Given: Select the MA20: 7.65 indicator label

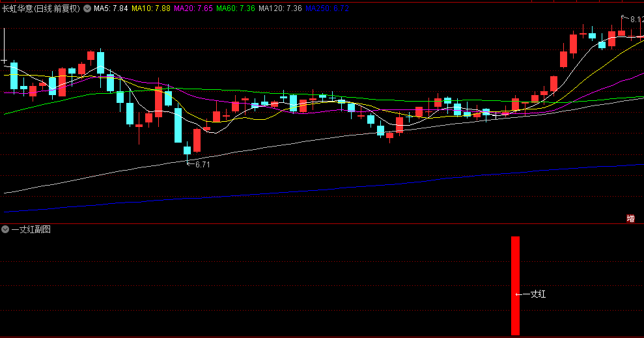Looking at the screenshot, I should pyautogui.click(x=193, y=8).
